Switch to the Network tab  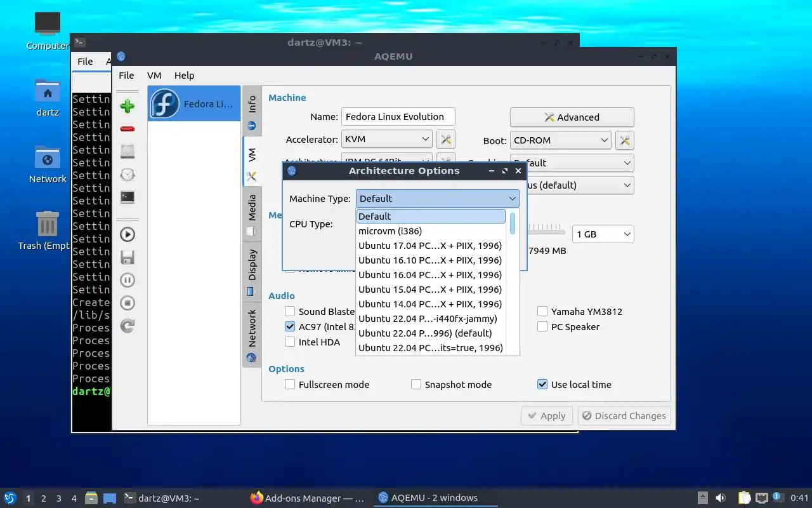coord(252,335)
